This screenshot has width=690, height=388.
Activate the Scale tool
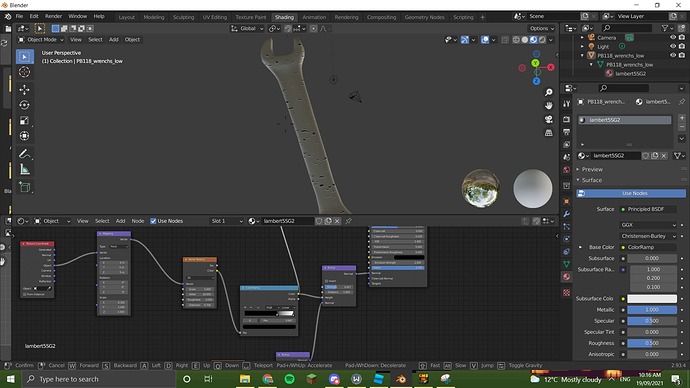click(x=24, y=120)
